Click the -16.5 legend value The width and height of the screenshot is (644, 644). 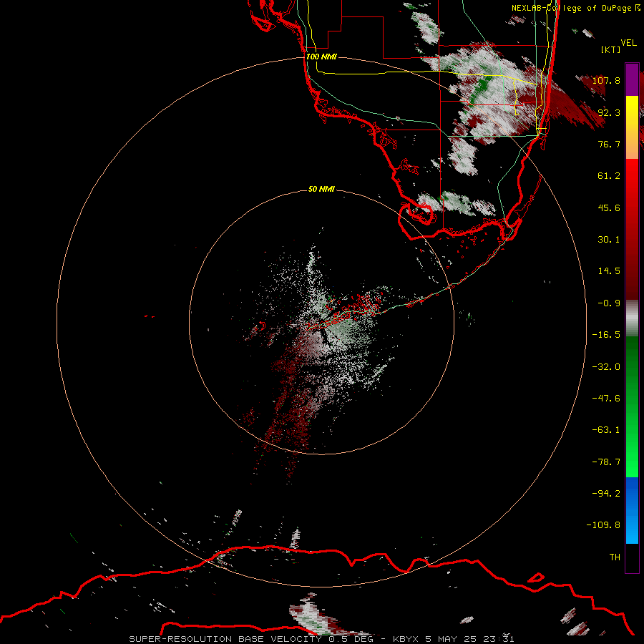[606, 335]
